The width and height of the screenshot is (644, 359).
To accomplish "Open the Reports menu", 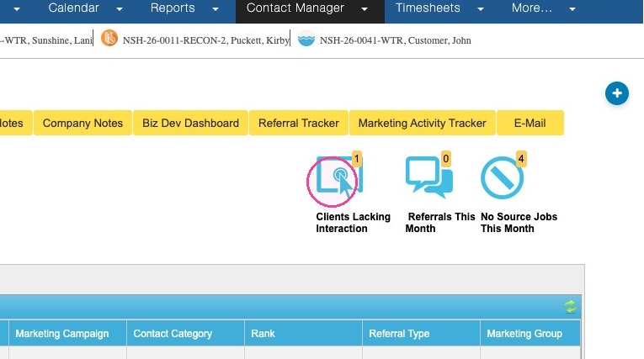I will click(x=173, y=8).
